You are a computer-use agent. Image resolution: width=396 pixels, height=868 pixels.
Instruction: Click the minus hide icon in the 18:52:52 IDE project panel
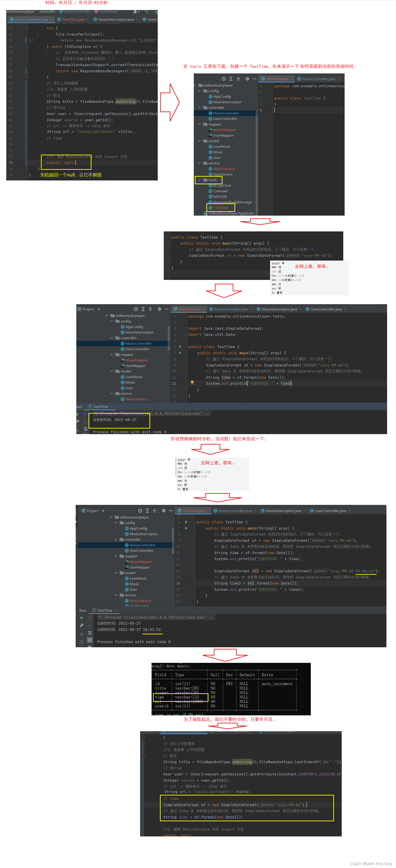click(x=171, y=510)
